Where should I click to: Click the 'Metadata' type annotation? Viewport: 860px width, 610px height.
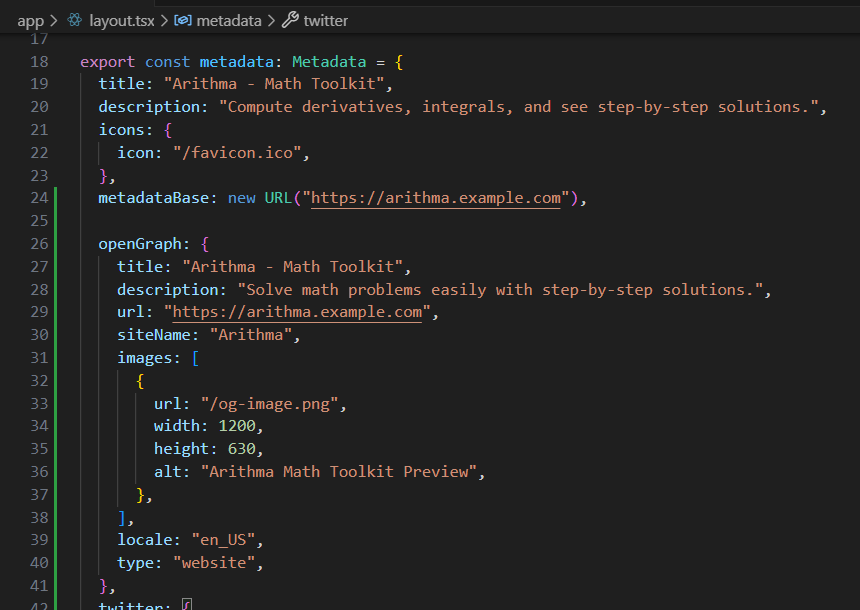(x=329, y=61)
